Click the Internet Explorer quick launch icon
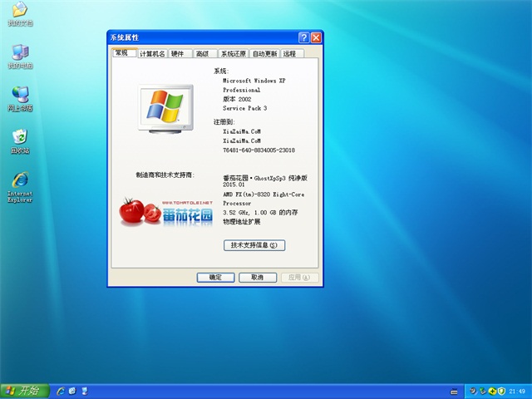The width and height of the screenshot is (532, 399). [x=61, y=390]
